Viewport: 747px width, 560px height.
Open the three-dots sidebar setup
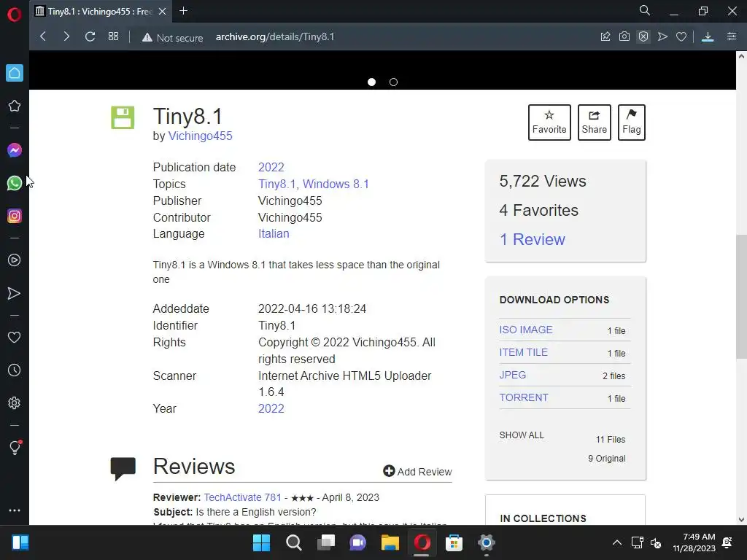coord(15,510)
